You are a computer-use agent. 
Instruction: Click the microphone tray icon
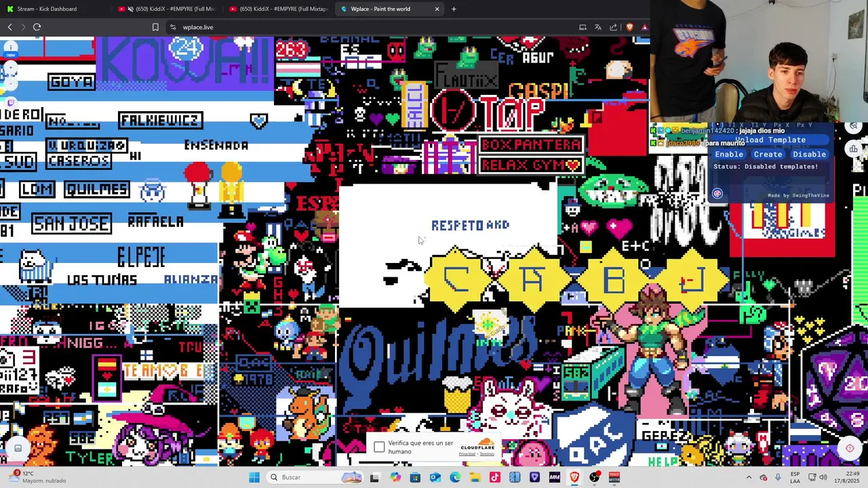(x=778, y=477)
